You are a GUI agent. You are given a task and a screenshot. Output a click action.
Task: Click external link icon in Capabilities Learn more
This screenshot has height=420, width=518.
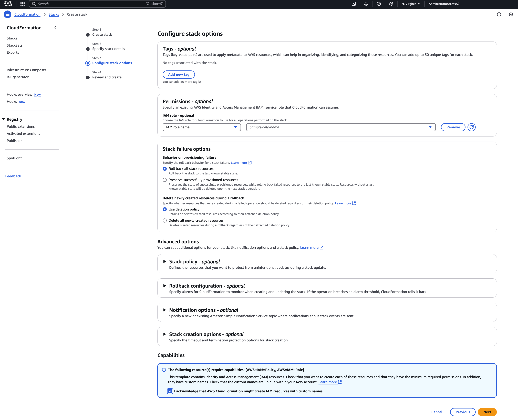pos(340,382)
